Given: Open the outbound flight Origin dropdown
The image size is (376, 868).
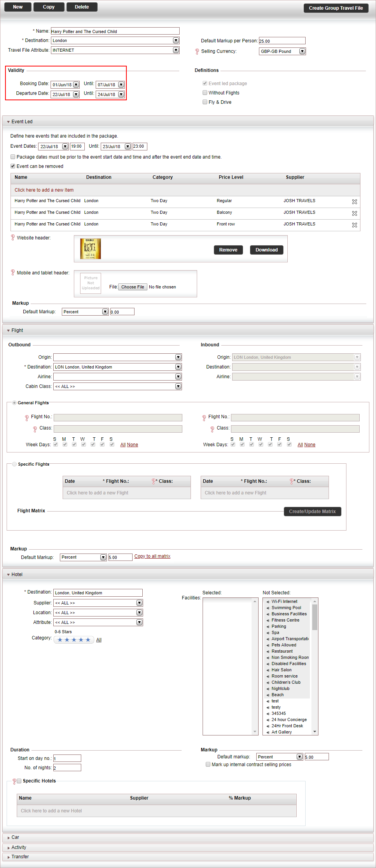Looking at the screenshot, I should pyautogui.click(x=178, y=357).
